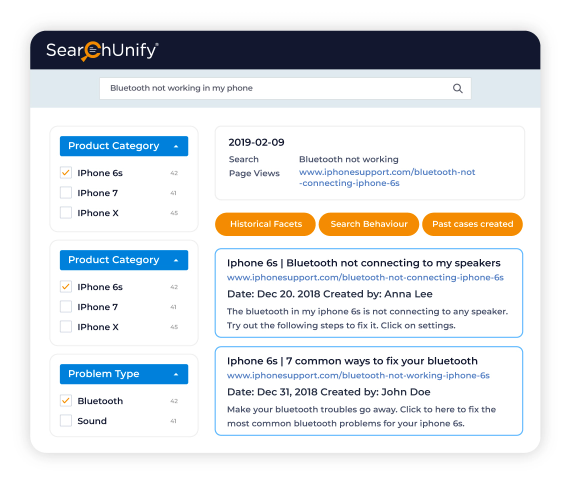Click snippet 'The bluetooth in my iphone 6s'
This screenshot has width=570, height=482.
click(x=367, y=318)
